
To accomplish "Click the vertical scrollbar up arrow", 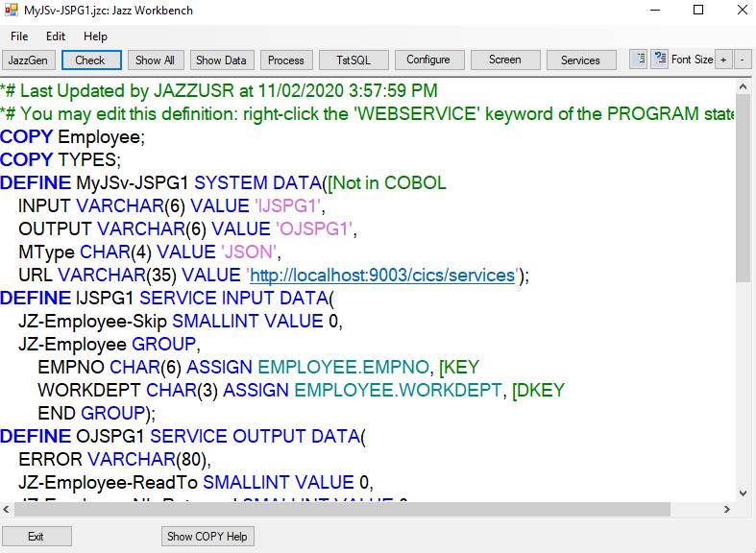I will pos(743,86).
